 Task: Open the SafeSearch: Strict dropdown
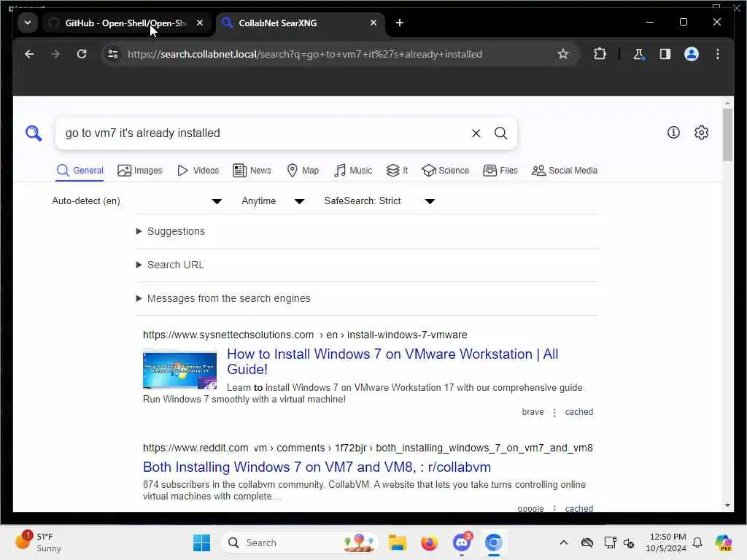click(379, 201)
